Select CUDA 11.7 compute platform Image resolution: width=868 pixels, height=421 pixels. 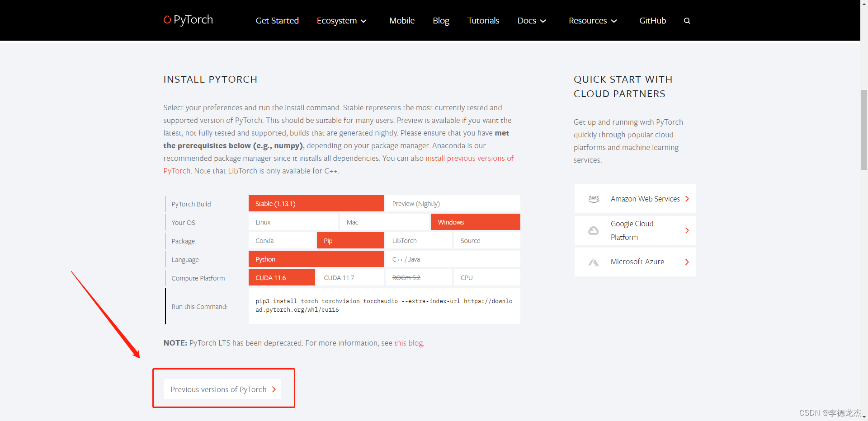(x=350, y=277)
